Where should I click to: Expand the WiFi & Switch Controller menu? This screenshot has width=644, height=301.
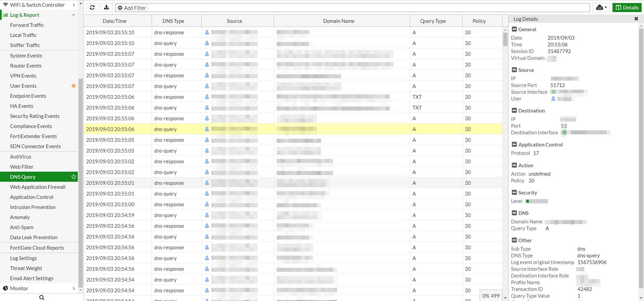[73, 5]
